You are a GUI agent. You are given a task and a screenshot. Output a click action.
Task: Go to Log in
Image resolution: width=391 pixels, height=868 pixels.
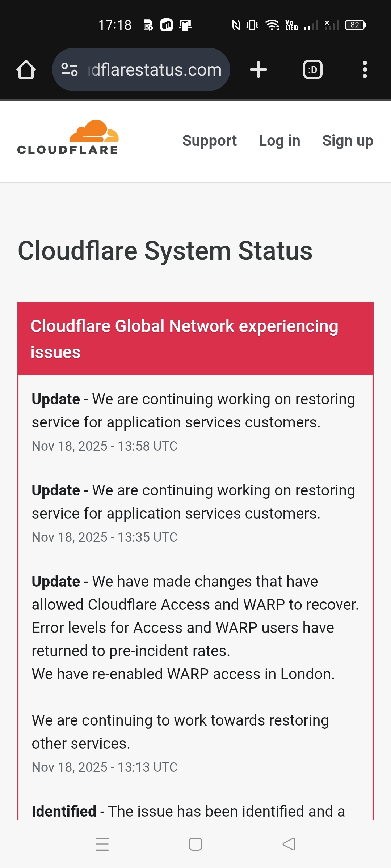point(279,141)
